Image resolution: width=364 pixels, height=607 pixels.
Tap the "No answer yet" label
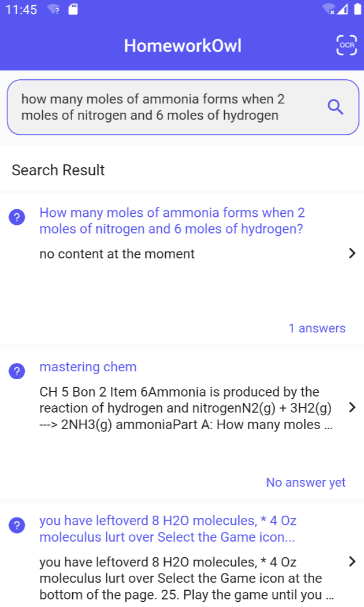coord(306,482)
